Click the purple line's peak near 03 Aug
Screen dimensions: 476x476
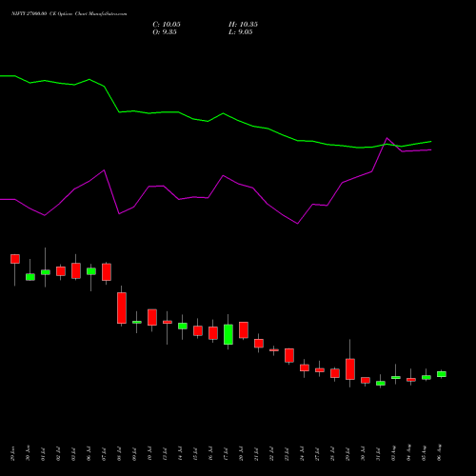387,138
